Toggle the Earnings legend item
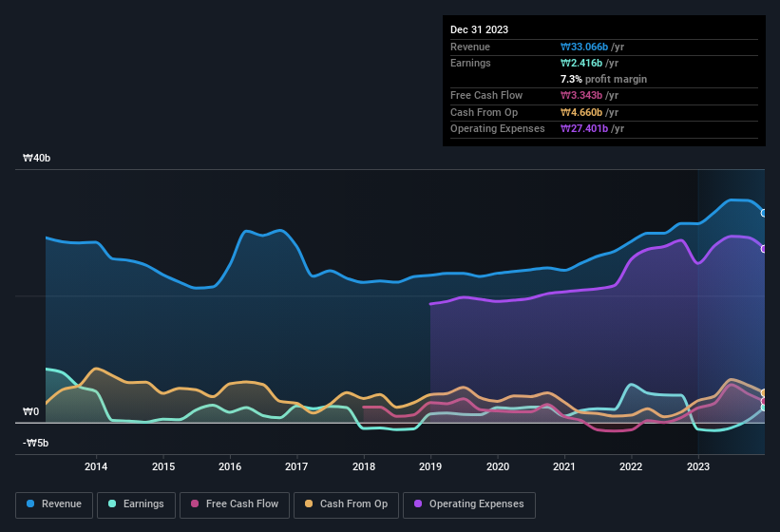 [137, 503]
